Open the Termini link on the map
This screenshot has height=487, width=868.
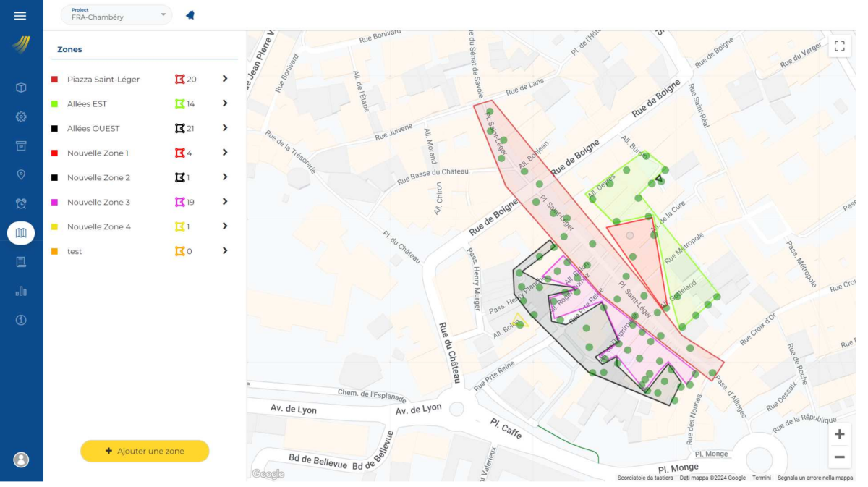pyautogui.click(x=761, y=478)
